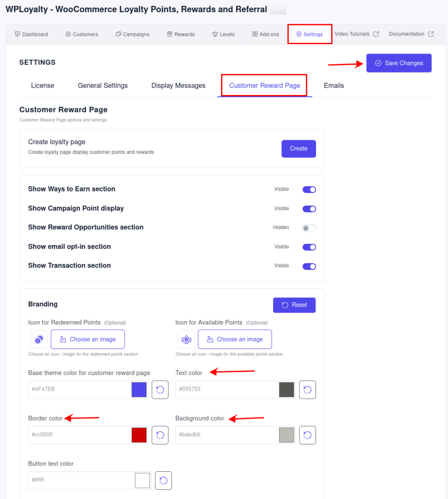Toggle Show Transaction section
The image size is (448, 499).
(309, 267)
